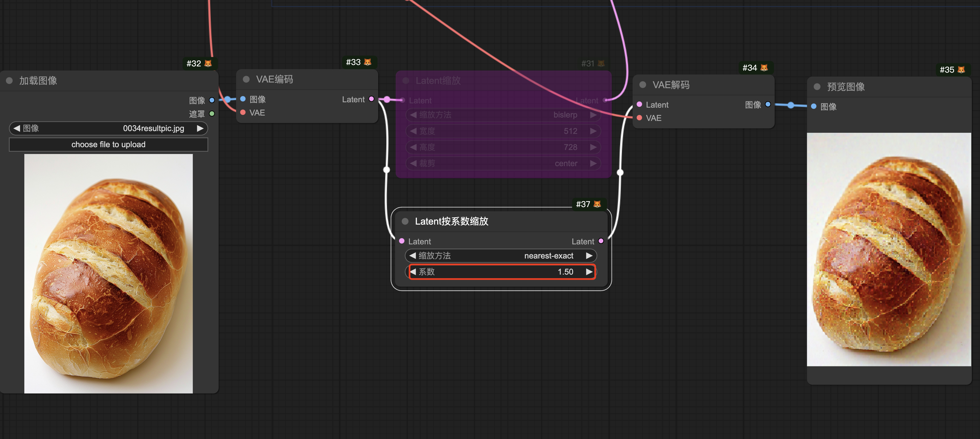Click Latent output port of VAE编码 node
This screenshot has height=439, width=980.
coord(371,99)
